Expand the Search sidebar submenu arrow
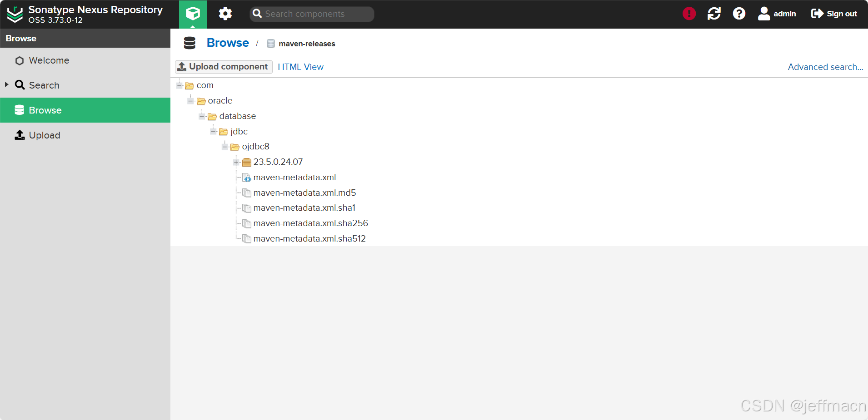 [x=6, y=84]
